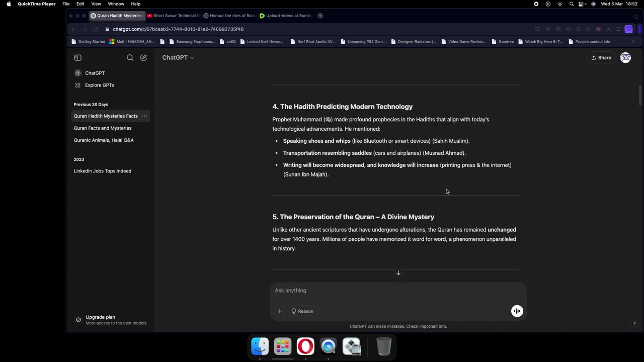
Task: Open the browser easy setup menu icon
Action: (618, 29)
